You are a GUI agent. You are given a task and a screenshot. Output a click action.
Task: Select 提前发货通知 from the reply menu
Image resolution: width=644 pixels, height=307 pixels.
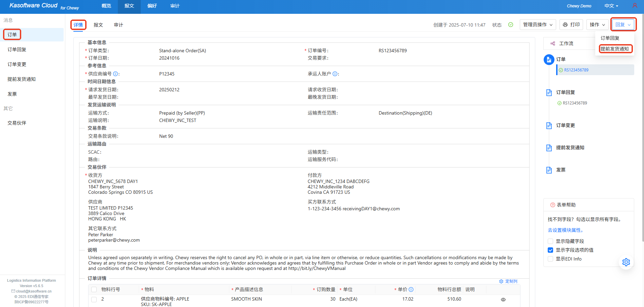pos(614,49)
